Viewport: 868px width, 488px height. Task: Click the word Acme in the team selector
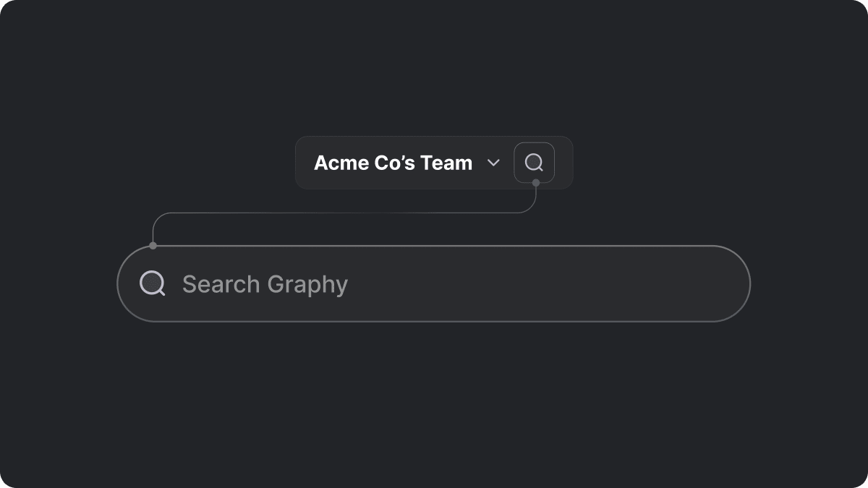[x=340, y=163]
